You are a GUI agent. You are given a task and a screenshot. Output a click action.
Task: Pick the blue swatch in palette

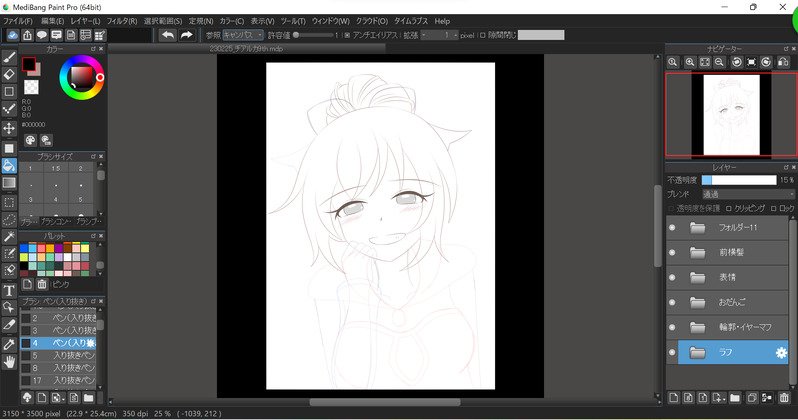[x=24, y=248]
